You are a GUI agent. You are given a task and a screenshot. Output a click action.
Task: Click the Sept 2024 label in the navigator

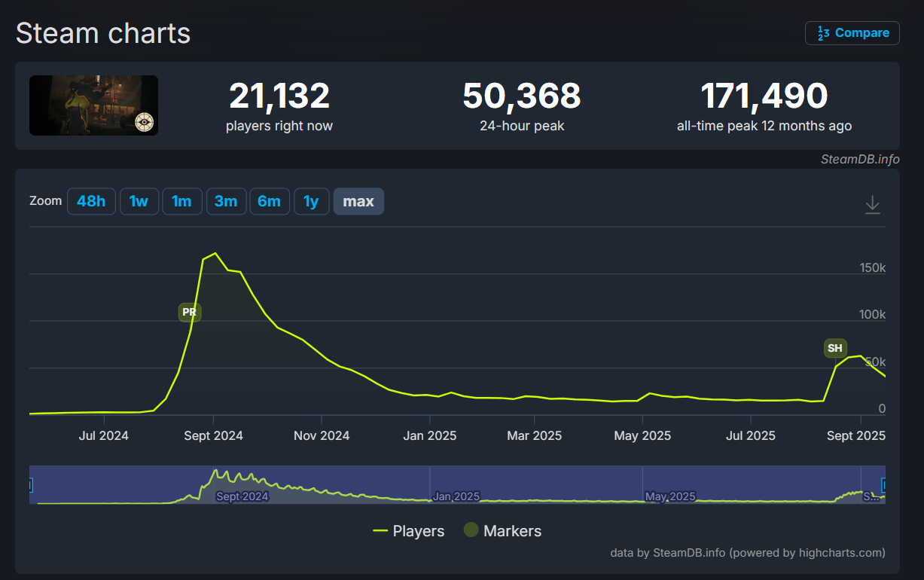(242, 496)
